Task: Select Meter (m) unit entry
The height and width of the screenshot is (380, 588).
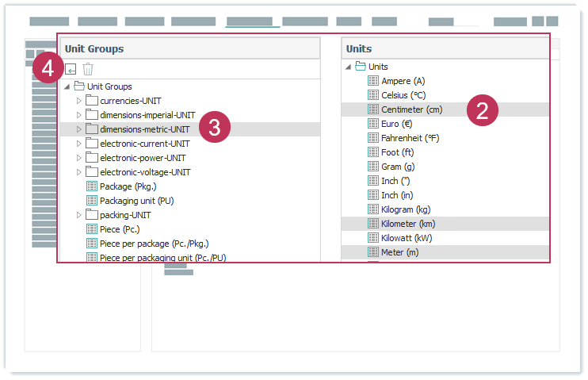Action: (399, 252)
